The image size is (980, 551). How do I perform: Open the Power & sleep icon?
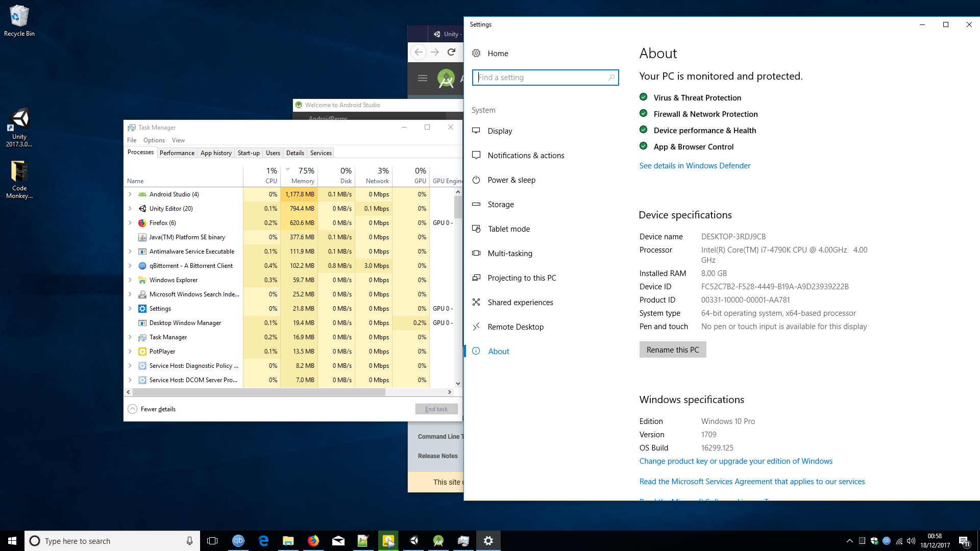[476, 180]
